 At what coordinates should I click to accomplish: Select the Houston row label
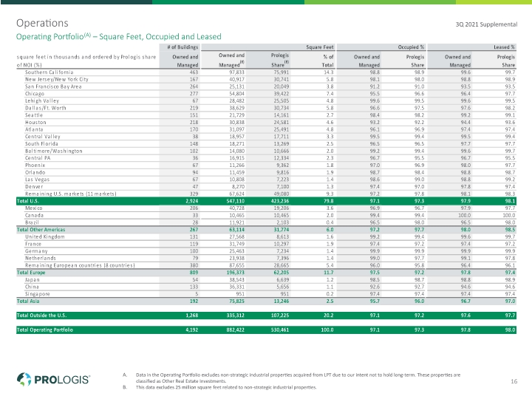(35, 122)
